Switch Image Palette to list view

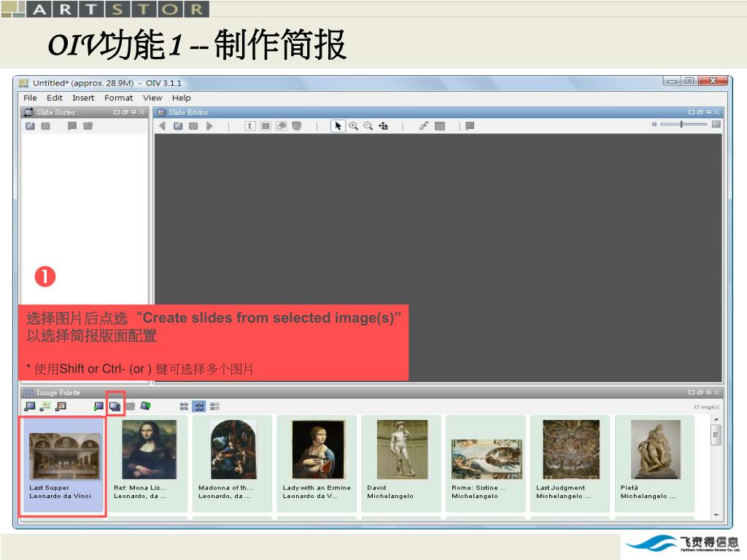(x=215, y=406)
